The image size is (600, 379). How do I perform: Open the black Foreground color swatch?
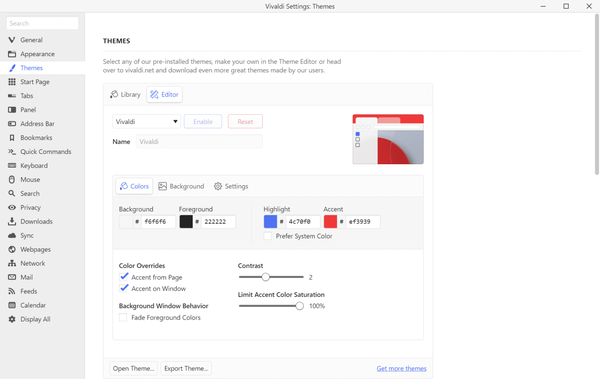pyautogui.click(x=186, y=222)
